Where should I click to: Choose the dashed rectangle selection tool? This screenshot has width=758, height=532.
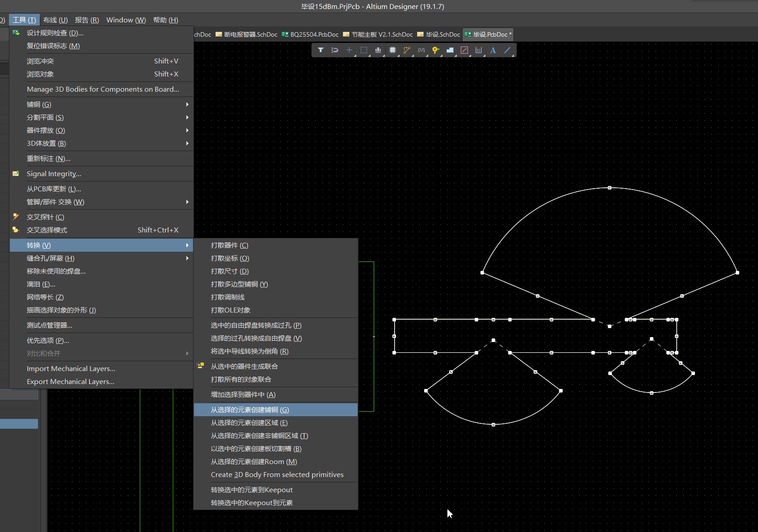(x=364, y=50)
